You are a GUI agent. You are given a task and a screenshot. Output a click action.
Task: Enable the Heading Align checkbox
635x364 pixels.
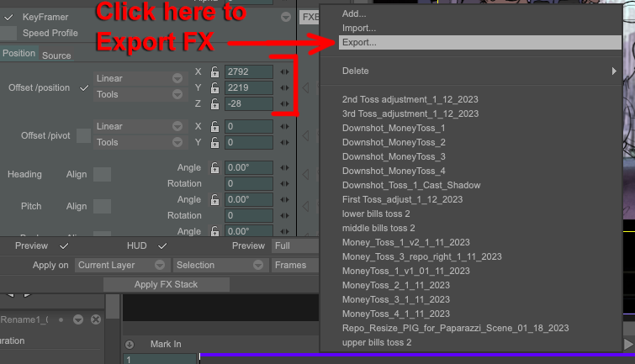pyautogui.click(x=102, y=175)
